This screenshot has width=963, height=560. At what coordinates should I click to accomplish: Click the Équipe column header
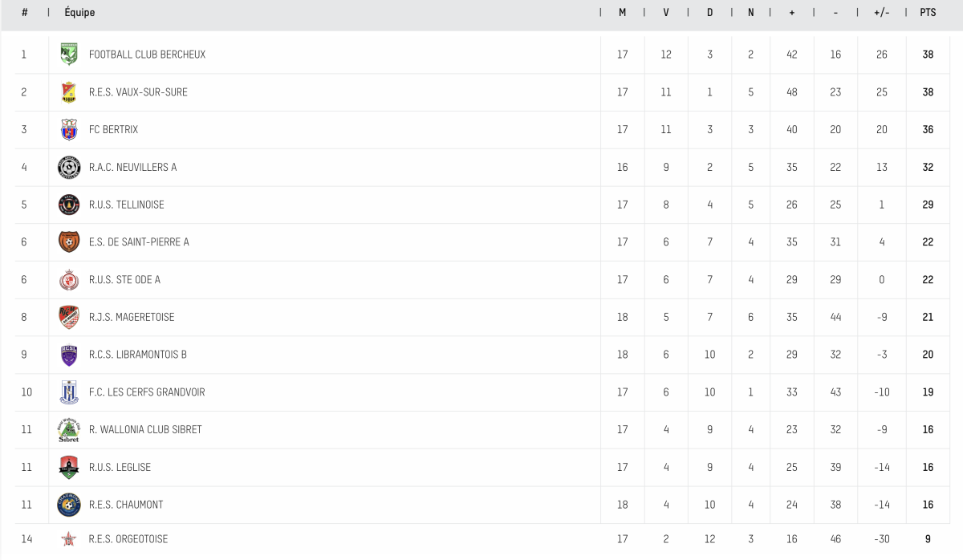[79, 13]
